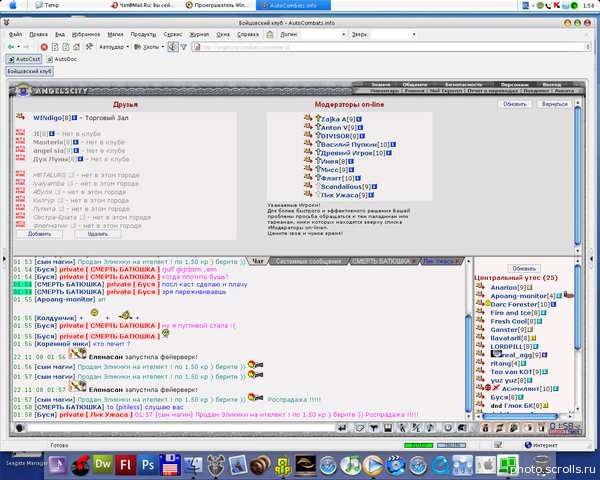Toggle the AutoCast button
Screen dimensions: 600x480
point(24,59)
